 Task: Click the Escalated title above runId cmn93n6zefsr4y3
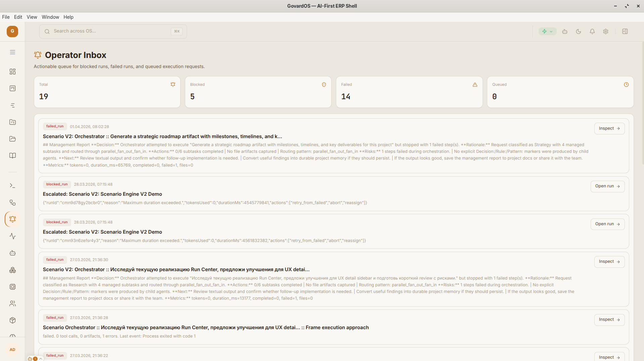pyautogui.click(x=102, y=232)
